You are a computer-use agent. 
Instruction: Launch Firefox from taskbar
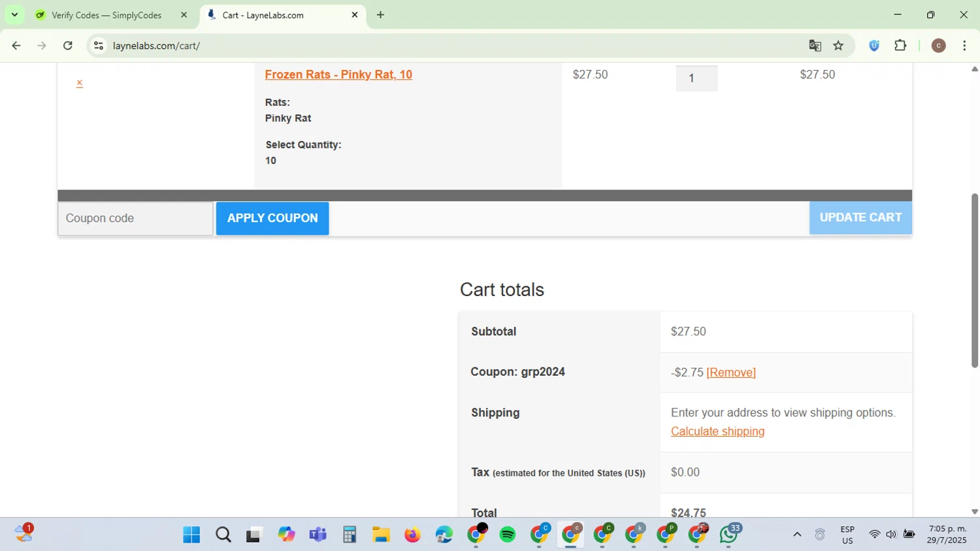[x=412, y=535]
